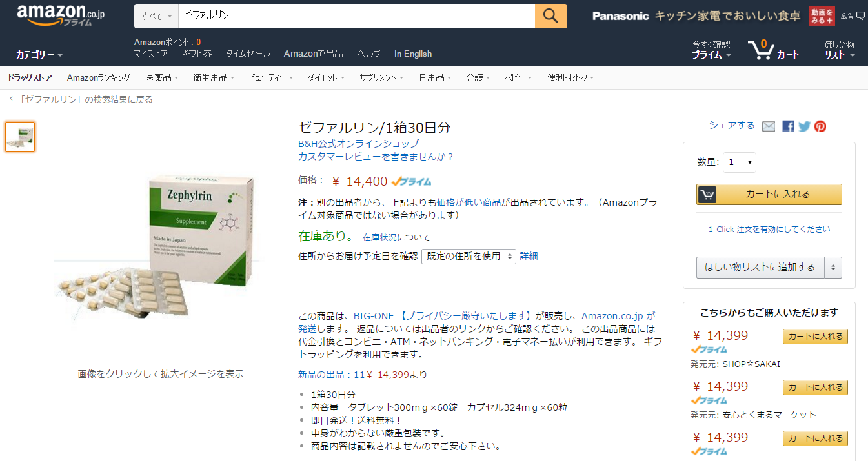Open B&H公式オンラインショップ link

click(358, 144)
